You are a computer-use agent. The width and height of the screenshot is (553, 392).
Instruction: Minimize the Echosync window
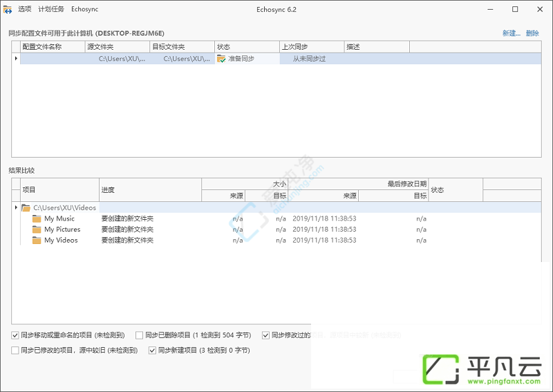pyautogui.click(x=490, y=9)
